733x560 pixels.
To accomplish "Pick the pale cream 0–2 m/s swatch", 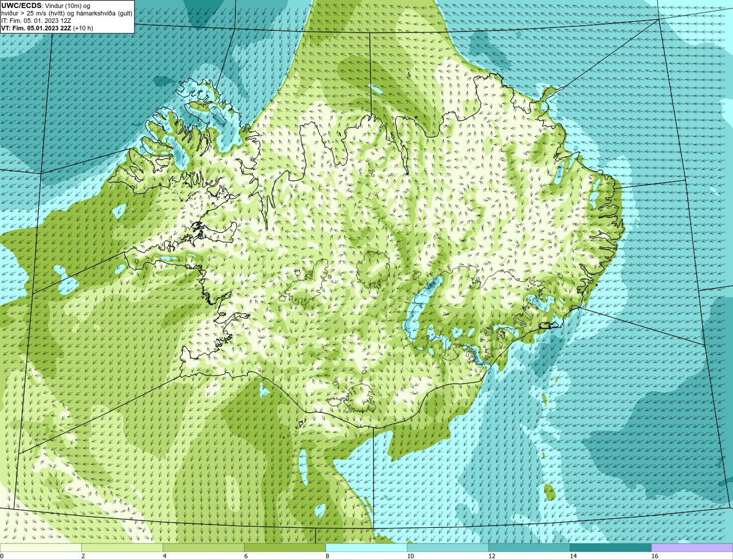I will coord(41,547).
